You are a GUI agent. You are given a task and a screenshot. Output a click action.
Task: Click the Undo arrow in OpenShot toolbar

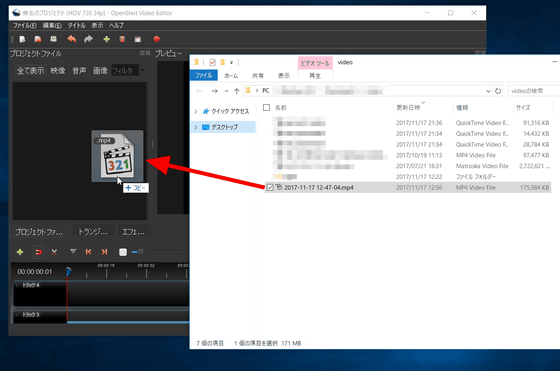click(x=72, y=39)
